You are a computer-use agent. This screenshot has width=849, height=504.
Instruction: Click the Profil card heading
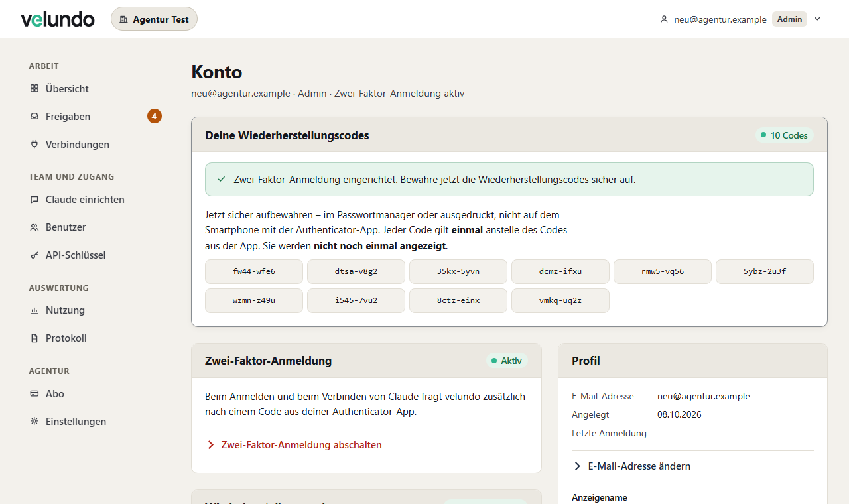click(586, 361)
